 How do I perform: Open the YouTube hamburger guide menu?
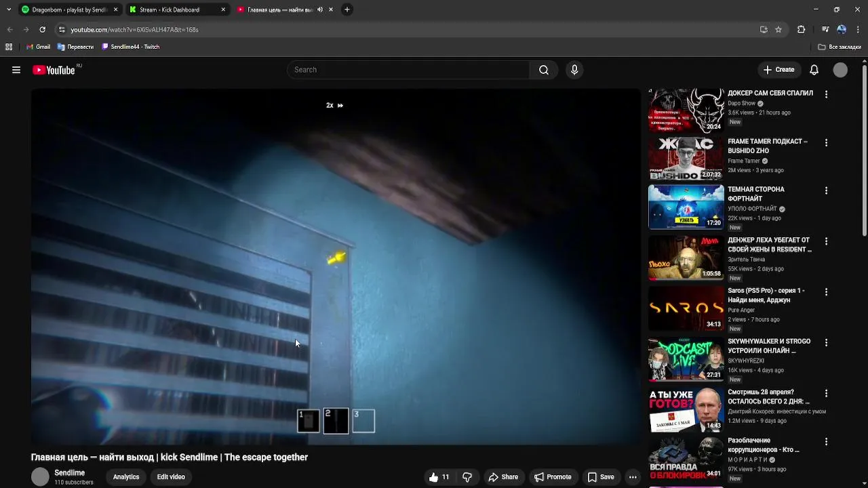(x=16, y=70)
